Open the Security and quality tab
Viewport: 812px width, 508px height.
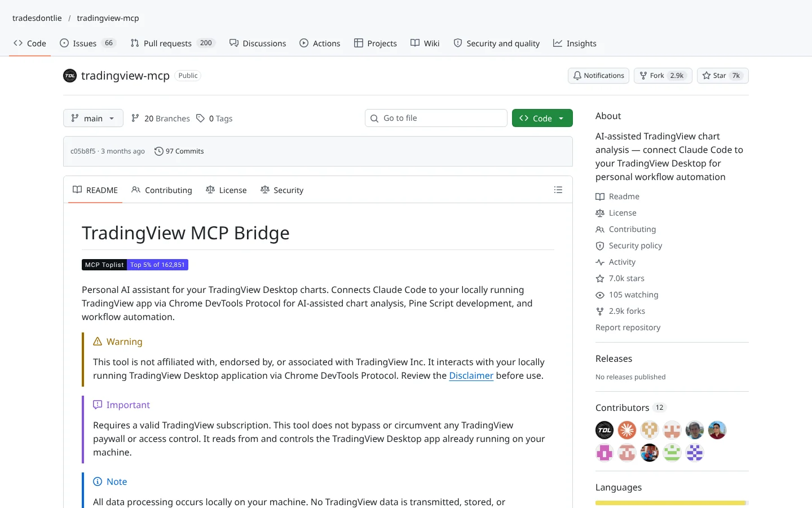click(x=496, y=43)
